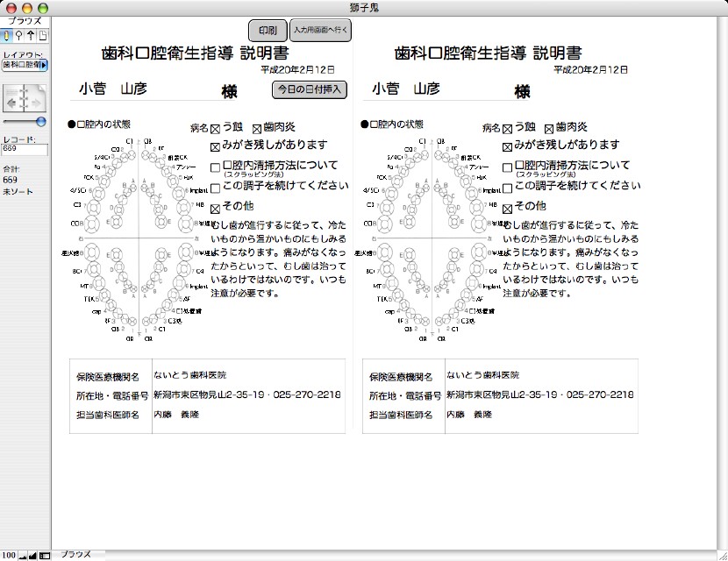This screenshot has width=728, height=561.
Task: Toggle the その他 checkbox in the right form
Action: pyautogui.click(x=508, y=209)
